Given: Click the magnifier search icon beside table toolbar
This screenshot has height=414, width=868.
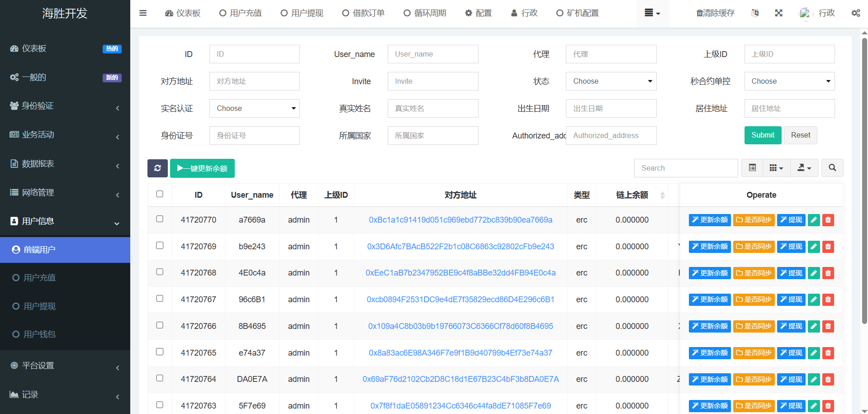Looking at the screenshot, I should pos(832,168).
